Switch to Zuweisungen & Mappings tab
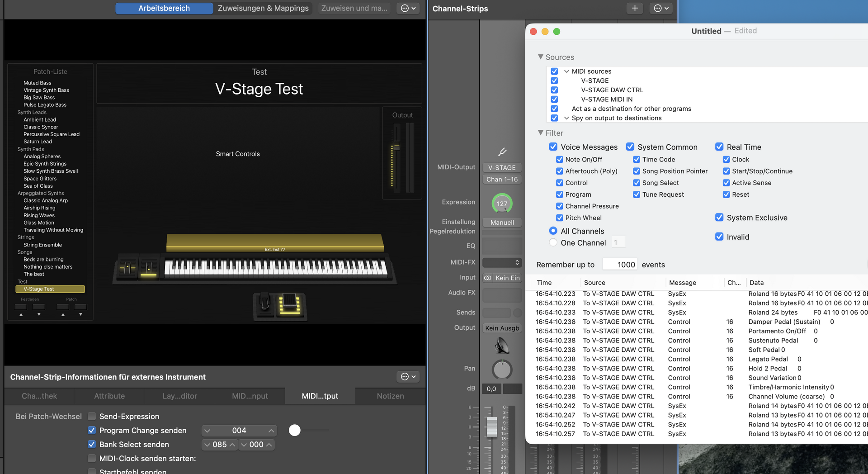Screen dimensions: 868x474 (x=263, y=8)
